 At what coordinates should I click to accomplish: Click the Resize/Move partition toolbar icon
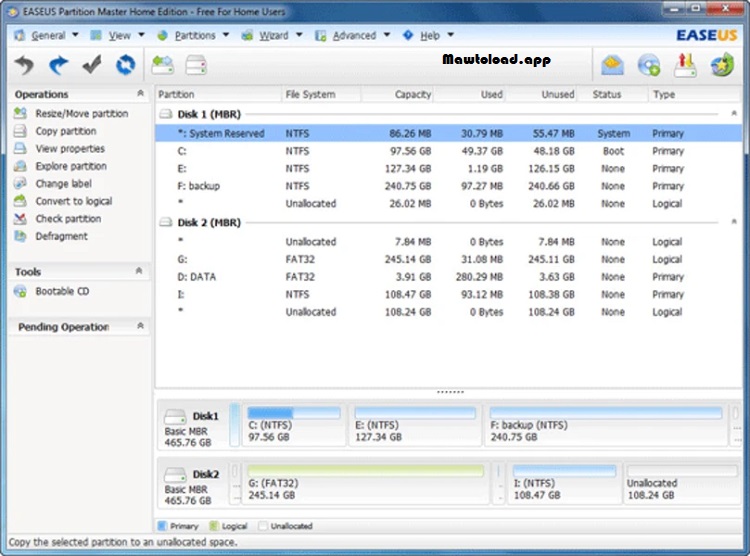point(163,65)
